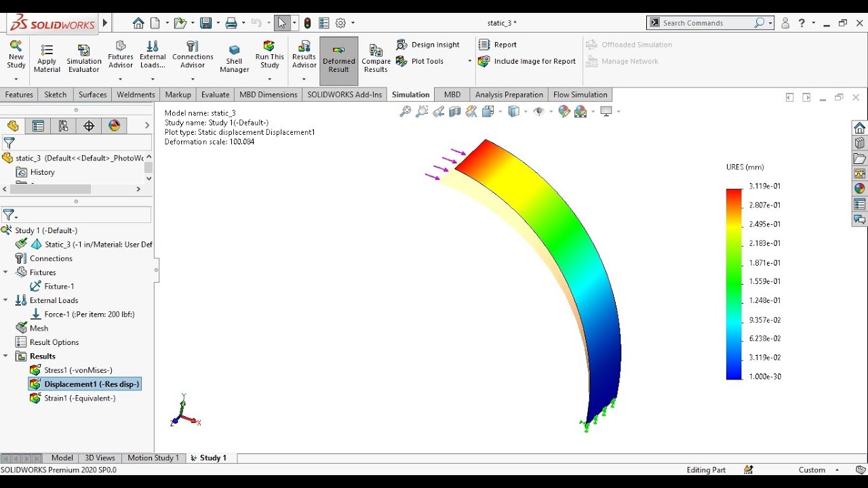868x488 pixels.
Task: Switch to the Evaluate ribbon tab
Action: (x=215, y=95)
